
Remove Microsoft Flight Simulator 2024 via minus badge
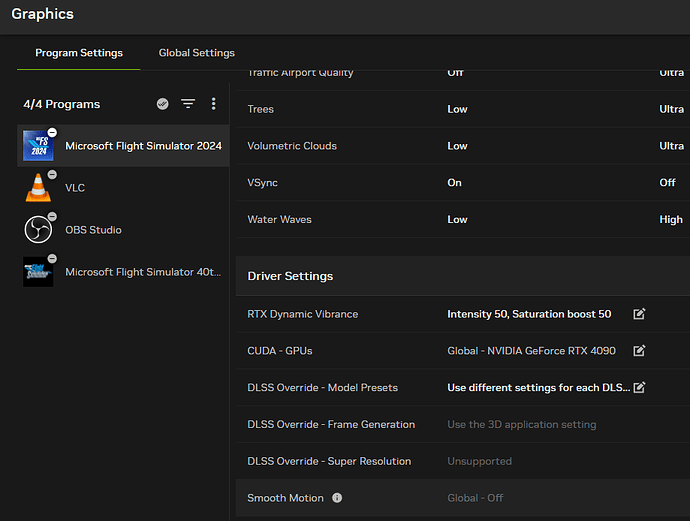click(x=52, y=132)
